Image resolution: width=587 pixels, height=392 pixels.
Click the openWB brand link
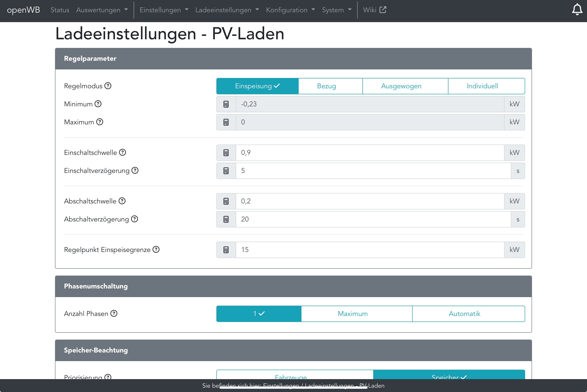(x=23, y=10)
